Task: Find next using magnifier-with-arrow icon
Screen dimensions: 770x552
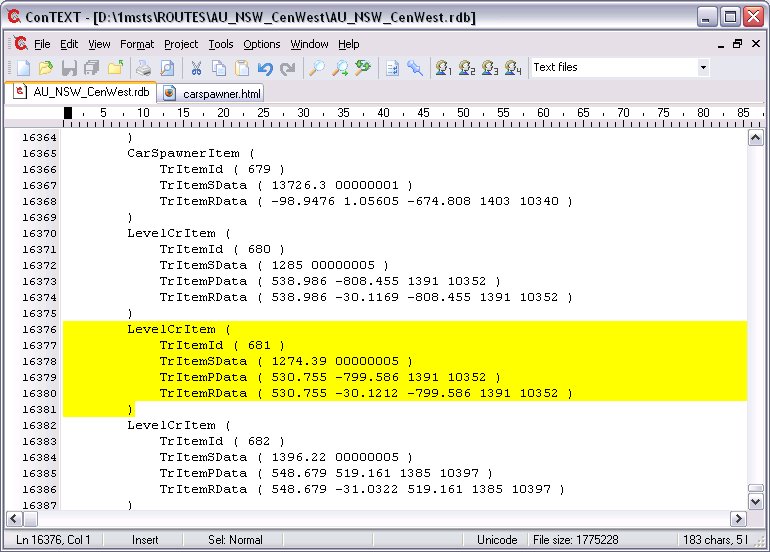Action: (x=340, y=68)
